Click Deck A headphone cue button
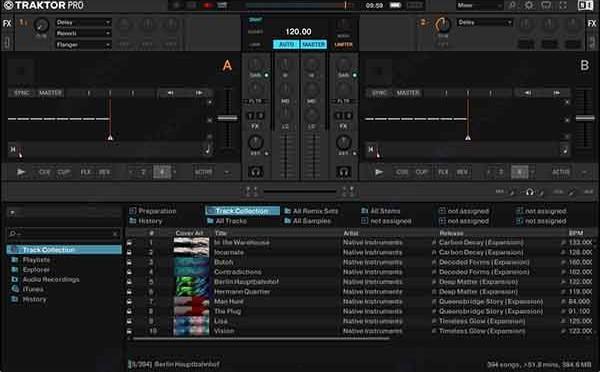The width and height of the screenshot is (600, 372). click(x=256, y=172)
